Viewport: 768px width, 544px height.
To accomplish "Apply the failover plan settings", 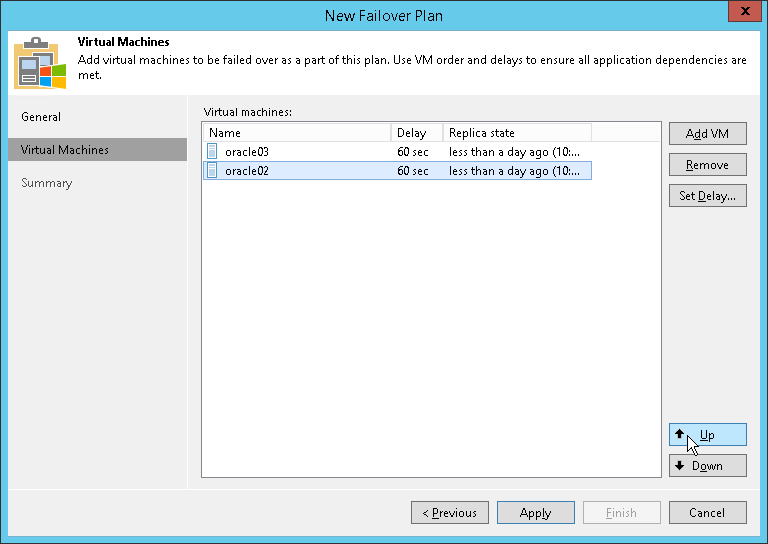I will (x=535, y=513).
